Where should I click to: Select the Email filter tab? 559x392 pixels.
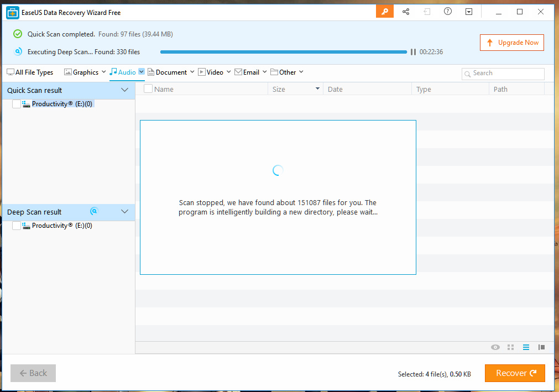247,72
